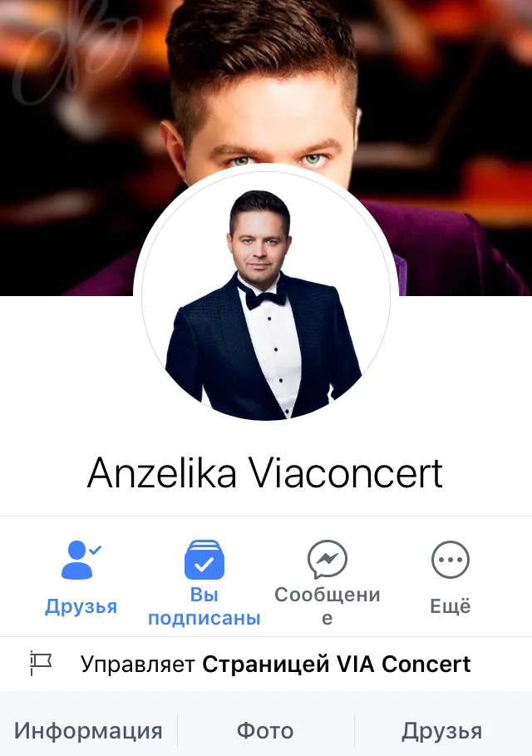
Task: Expand the Ещё more actions menu
Action: (450, 606)
